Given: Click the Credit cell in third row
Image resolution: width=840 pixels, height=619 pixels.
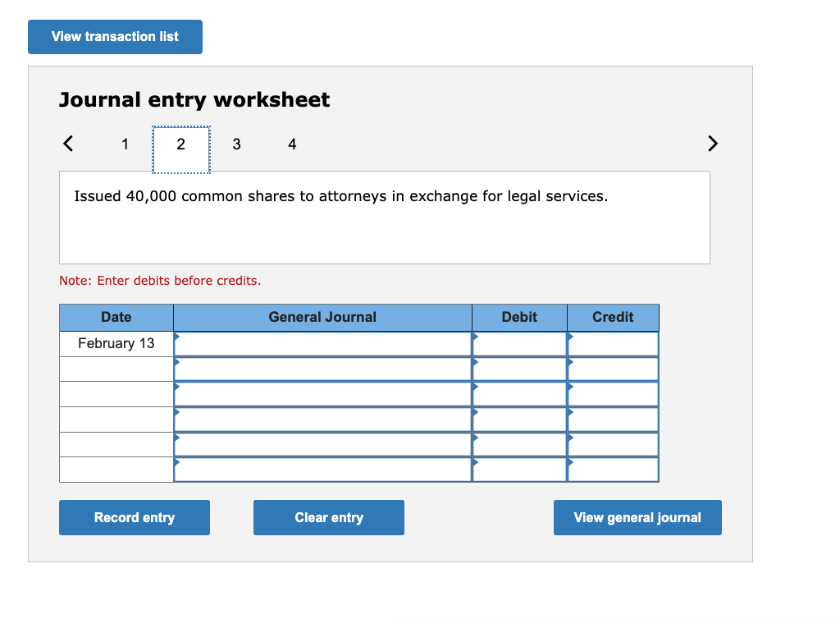Looking at the screenshot, I should (613, 394).
